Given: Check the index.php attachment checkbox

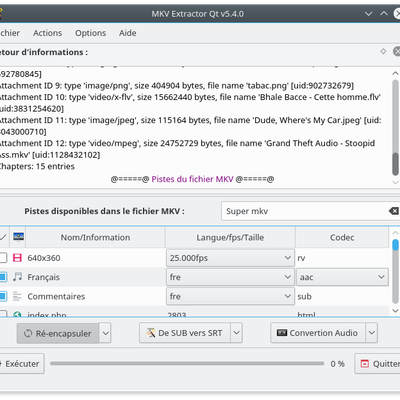Looking at the screenshot, I should coord(3,314).
